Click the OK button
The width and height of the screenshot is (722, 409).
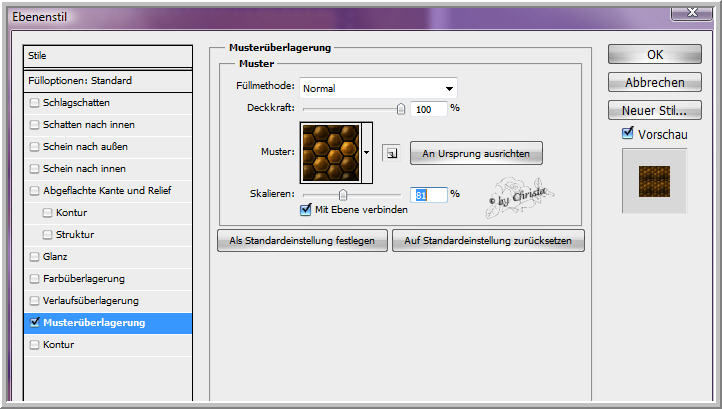(655, 54)
